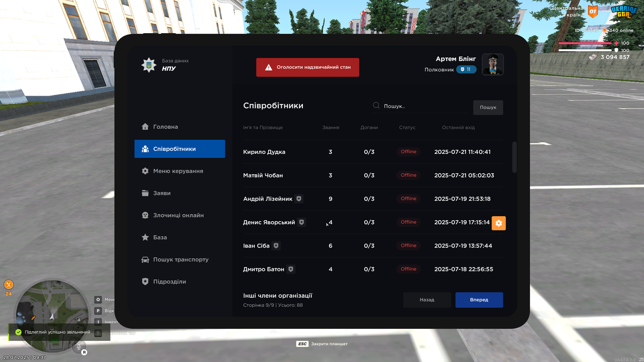Click the home icon beside Головна

pos(145,127)
